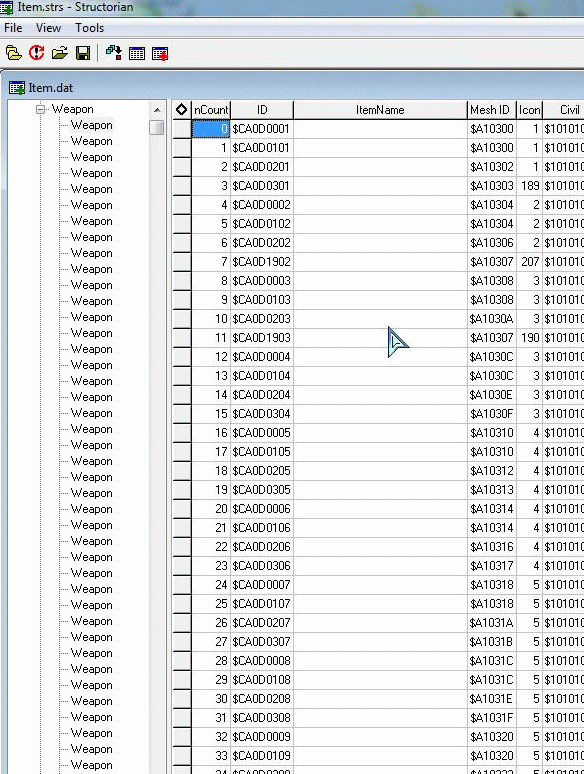Select cell $CA0D0301
This screenshot has height=774, width=584.
pyautogui.click(x=262, y=186)
